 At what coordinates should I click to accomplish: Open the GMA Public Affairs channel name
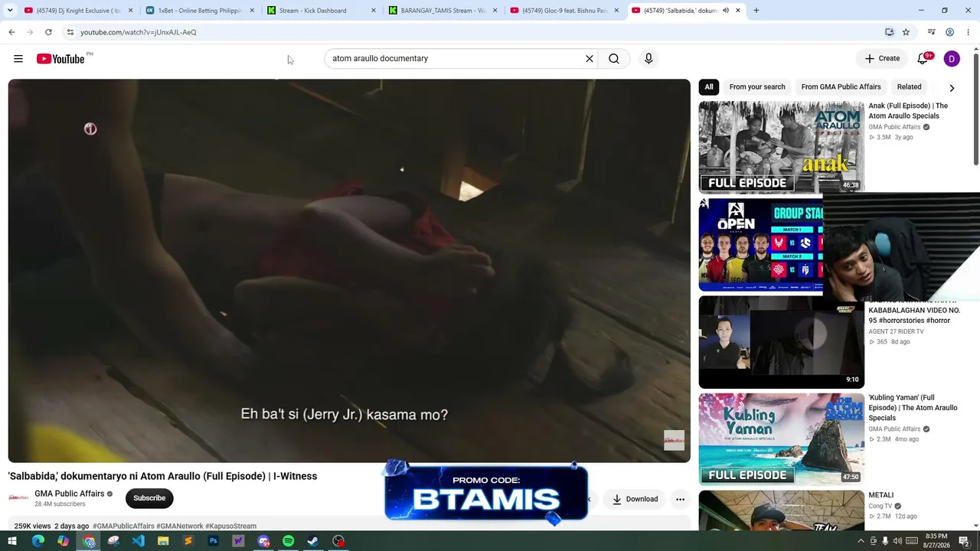[x=69, y=494]
